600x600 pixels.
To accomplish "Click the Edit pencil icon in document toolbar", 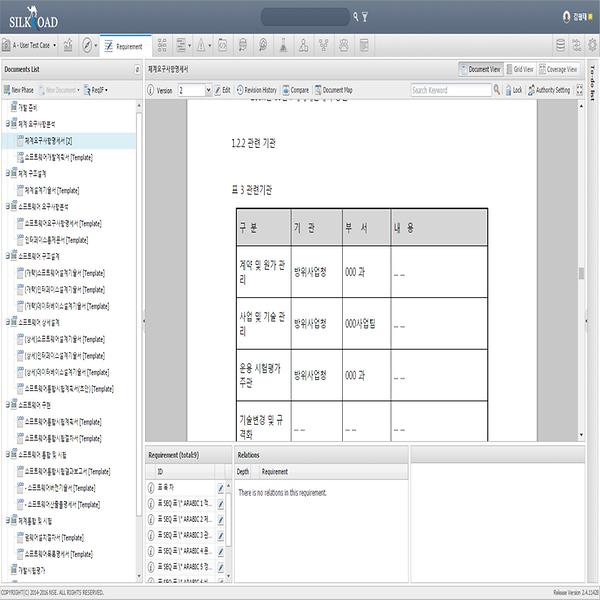I will click(215, 90).
